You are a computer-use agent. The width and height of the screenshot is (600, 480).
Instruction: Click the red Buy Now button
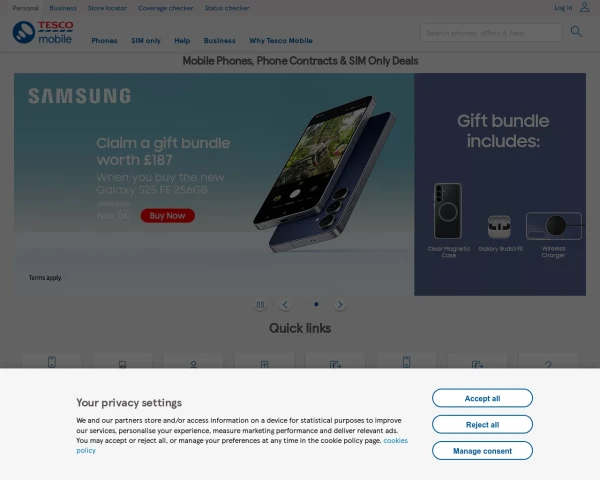tap(168, 216)
